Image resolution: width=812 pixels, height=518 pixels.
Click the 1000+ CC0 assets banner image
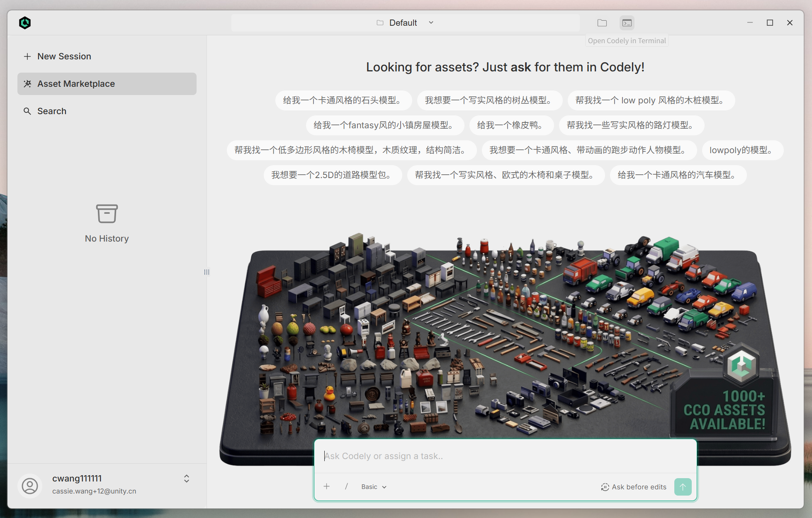pyautogui.click(x=505, y=349)
